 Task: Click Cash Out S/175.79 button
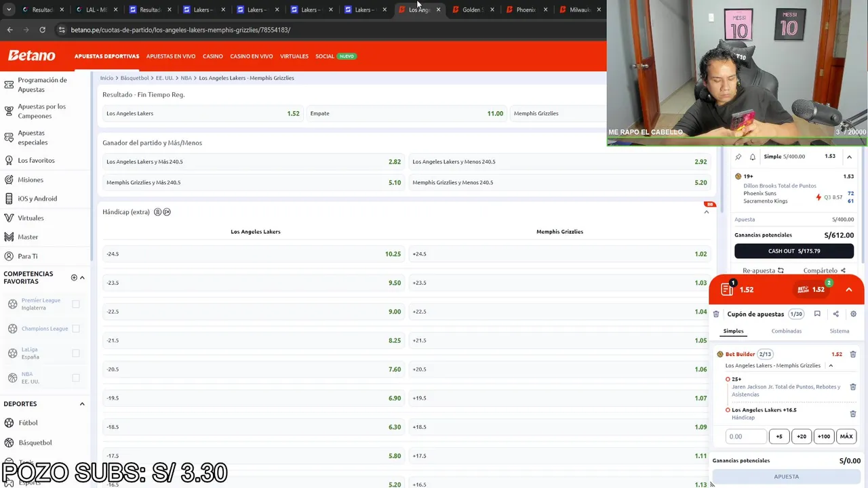[794, 251]
